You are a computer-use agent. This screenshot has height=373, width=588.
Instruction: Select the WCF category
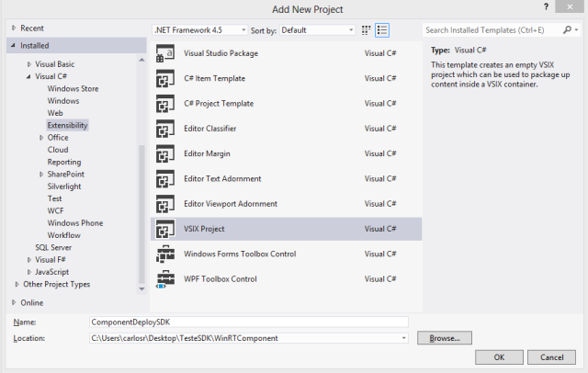point(55,210)
